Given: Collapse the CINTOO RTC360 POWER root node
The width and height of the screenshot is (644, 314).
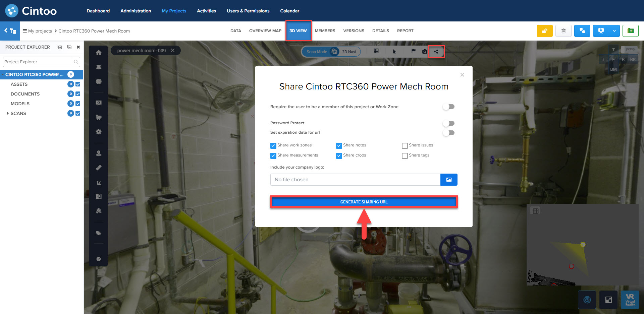Looking at the screenshot, I should [3, 74].
